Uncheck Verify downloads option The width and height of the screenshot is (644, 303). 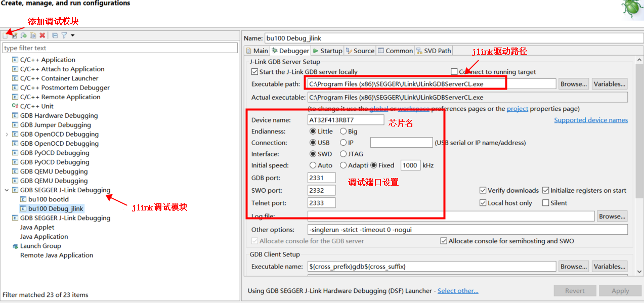tap(484, 190)
